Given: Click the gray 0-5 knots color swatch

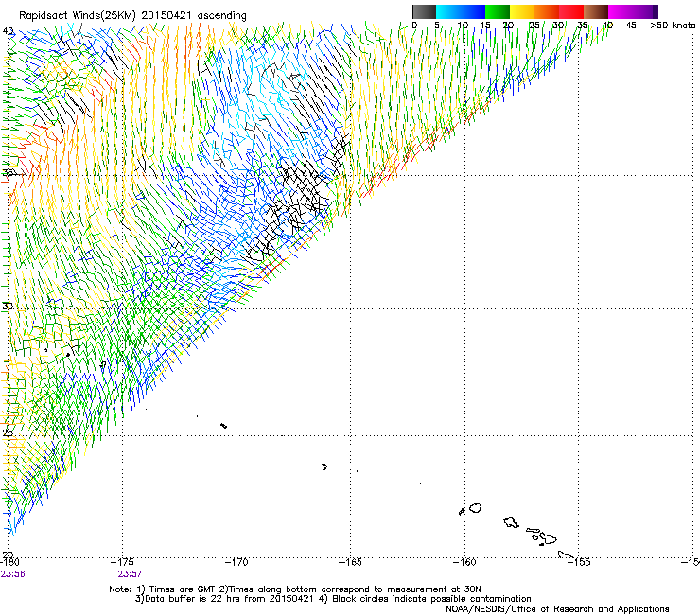Looking at the screenshot, I should click(x=424, y=11).
